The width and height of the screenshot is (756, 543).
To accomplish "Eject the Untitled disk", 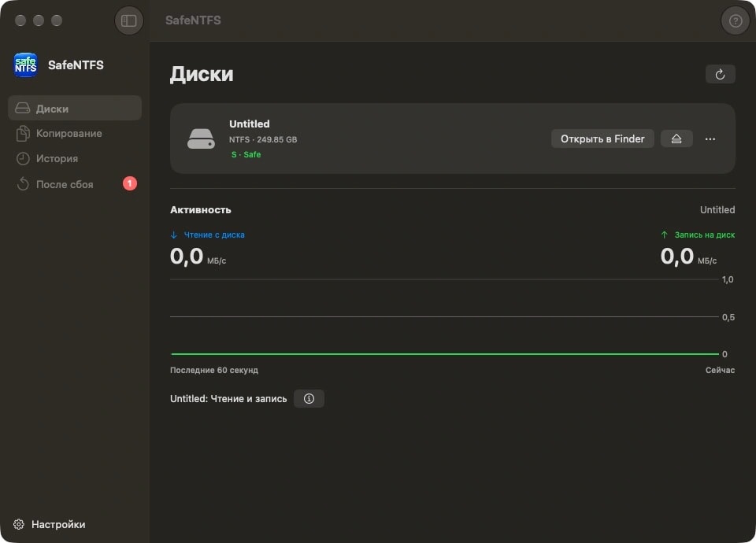I will (676, 139).
